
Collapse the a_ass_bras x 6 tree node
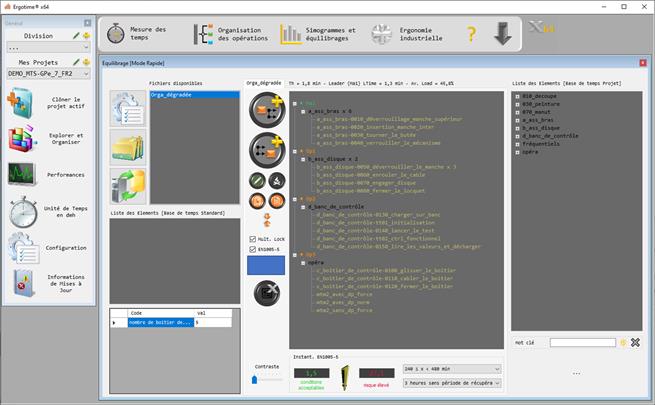303,110
